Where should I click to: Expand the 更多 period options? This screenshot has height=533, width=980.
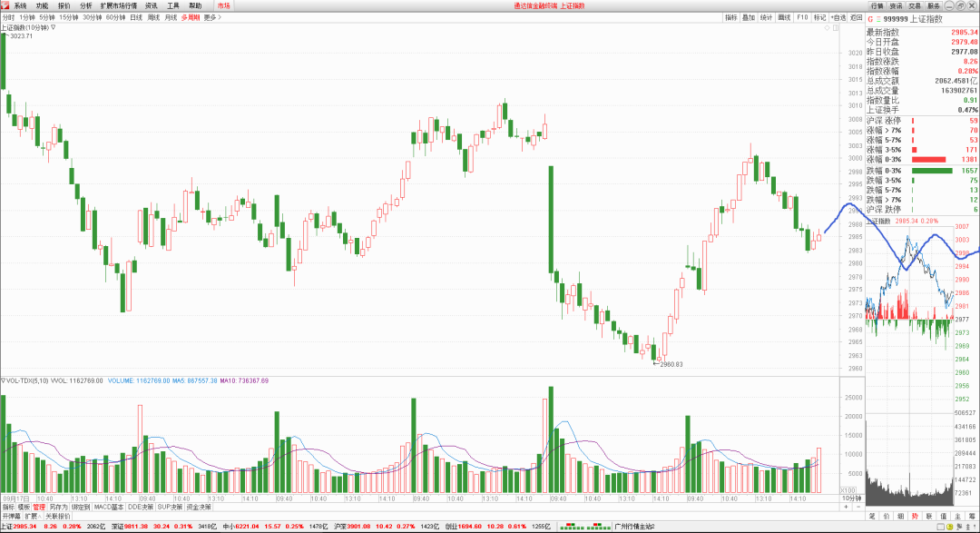[x=211, y=17]
